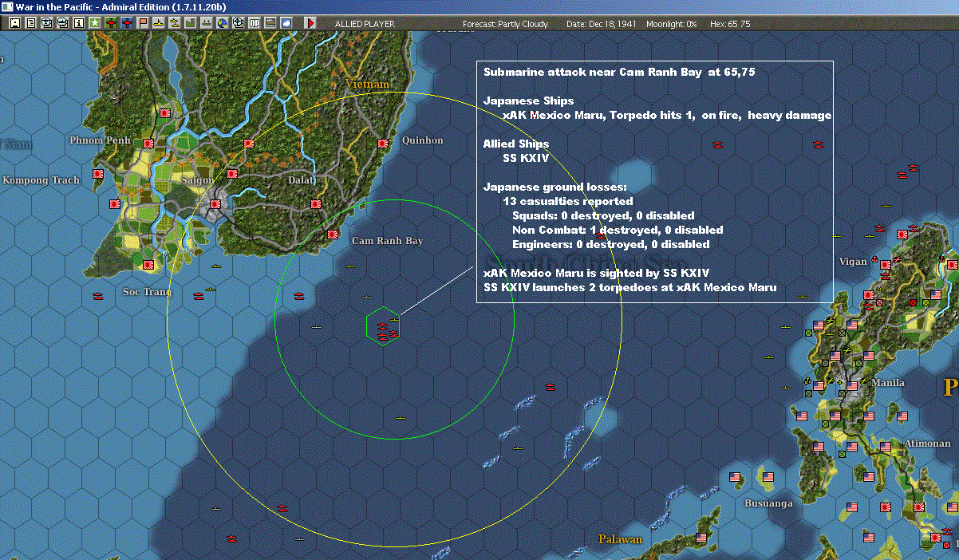This screenshot has width=959, height=560.
Task: Select the Japanese base icon at Dalat
Action: coord(315,204)
